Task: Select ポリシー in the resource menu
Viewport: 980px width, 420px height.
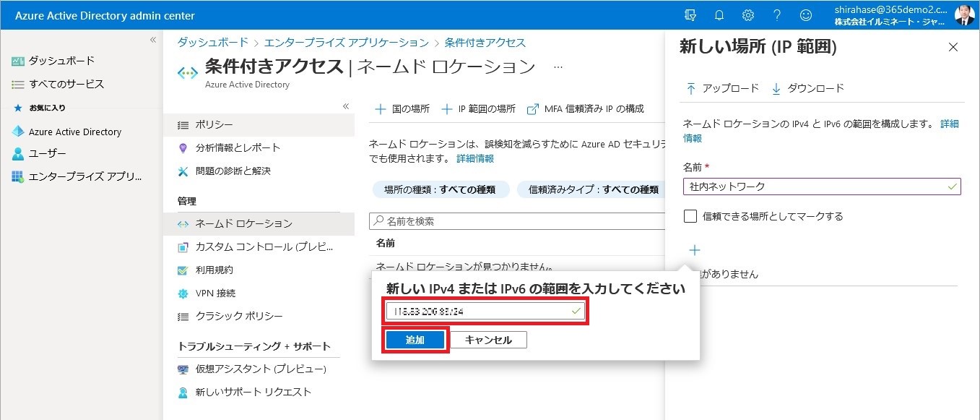Action: pyautogui.click(x=259, y=125)
